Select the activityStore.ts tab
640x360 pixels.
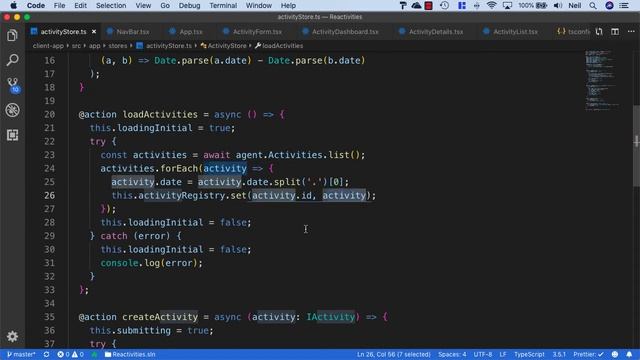(x=63, y=31)
